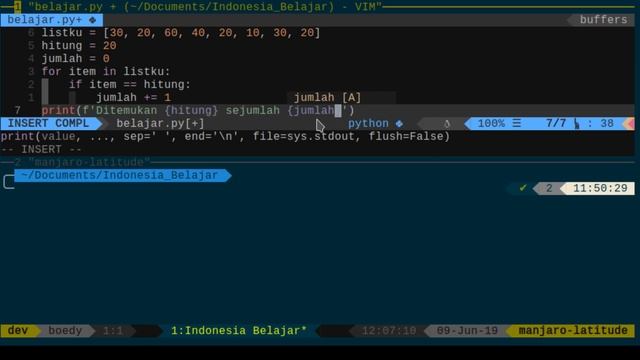Click the 'for item in listku:' line
This screenshot has width=640, height=360.
tap(106, 72)
